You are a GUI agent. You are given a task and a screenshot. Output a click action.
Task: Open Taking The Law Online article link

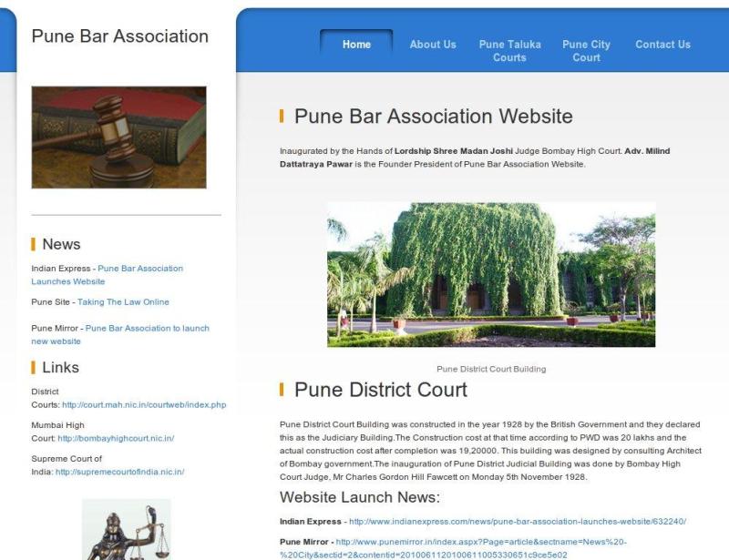(x=123, y=302)
